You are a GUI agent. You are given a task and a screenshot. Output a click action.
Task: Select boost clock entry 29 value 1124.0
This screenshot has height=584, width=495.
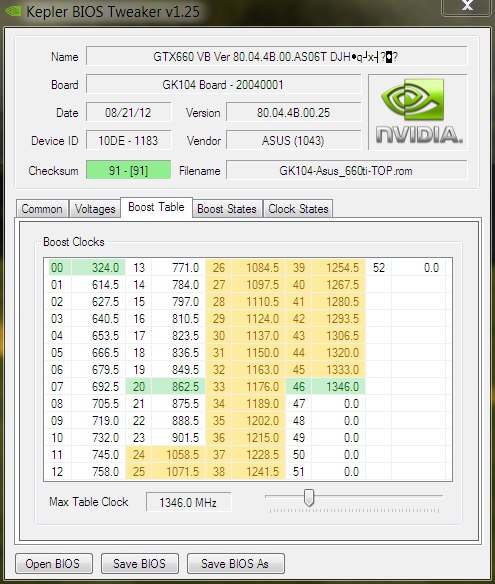point(258,318)
